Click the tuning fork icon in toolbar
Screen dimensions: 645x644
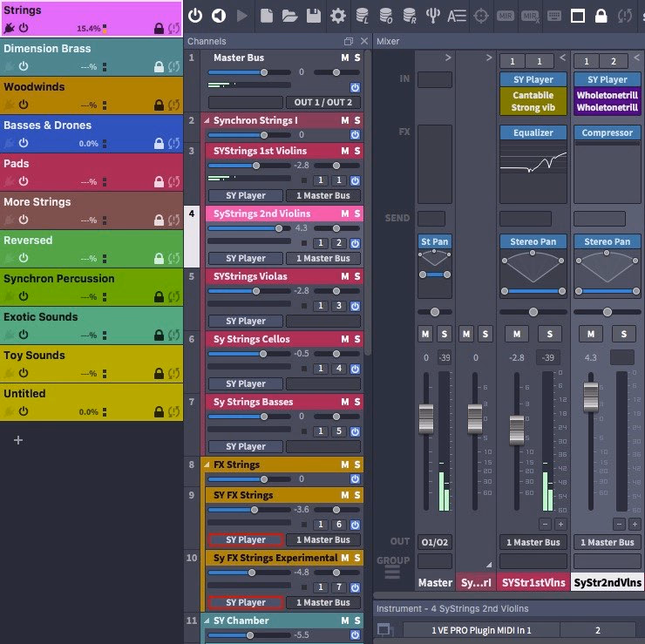432,16
